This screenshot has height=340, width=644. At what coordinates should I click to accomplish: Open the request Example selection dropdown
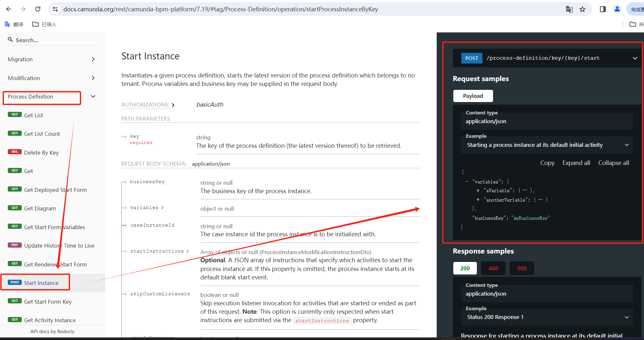pos(547,145)
